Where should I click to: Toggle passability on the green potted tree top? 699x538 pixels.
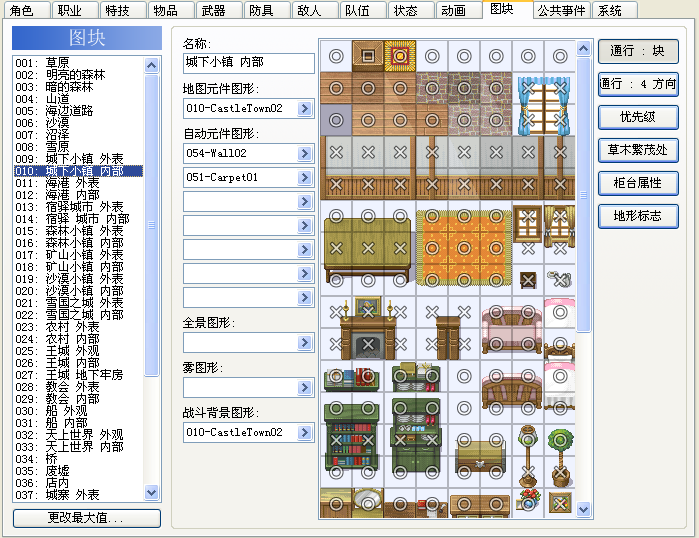point(560,440)
